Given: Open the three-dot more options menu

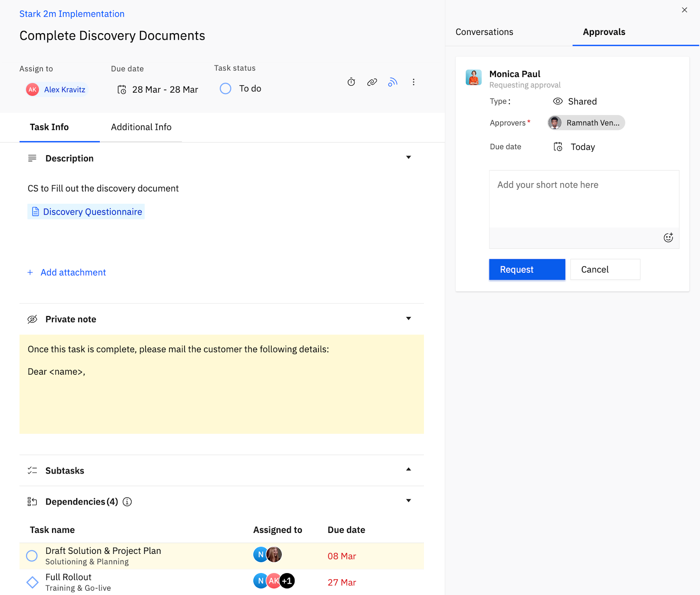Looking at the screenshot, I should click(413, 82).
